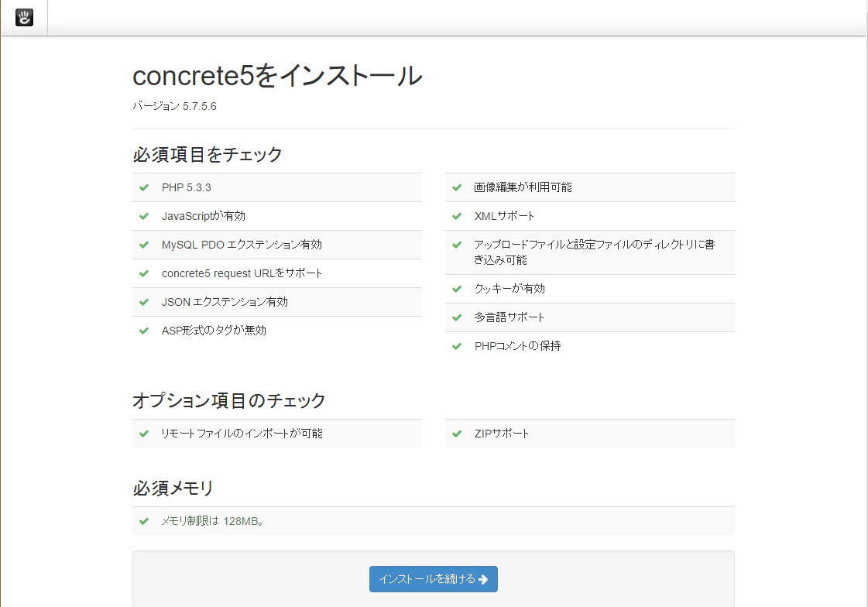Image resolution: width=868 pixels, height=607 pixels.
Task: Click the check icon beside メモリ制限は 128MB
Action: (x=144, y=521)
